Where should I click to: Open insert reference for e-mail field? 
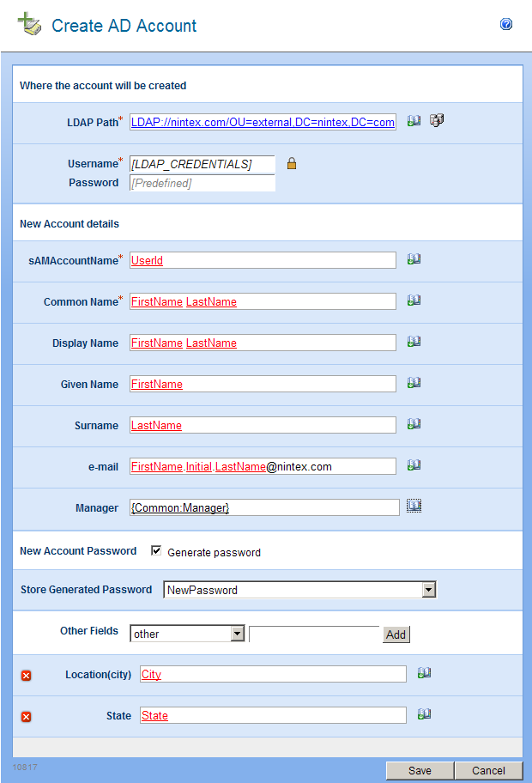pos(414,465)
